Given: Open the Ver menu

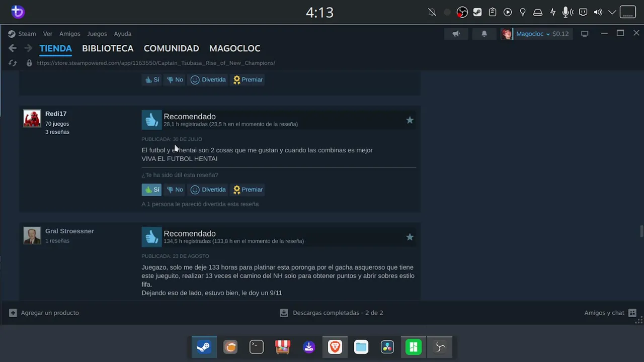Looking at the screenshot, I should [x=48, y=34].
